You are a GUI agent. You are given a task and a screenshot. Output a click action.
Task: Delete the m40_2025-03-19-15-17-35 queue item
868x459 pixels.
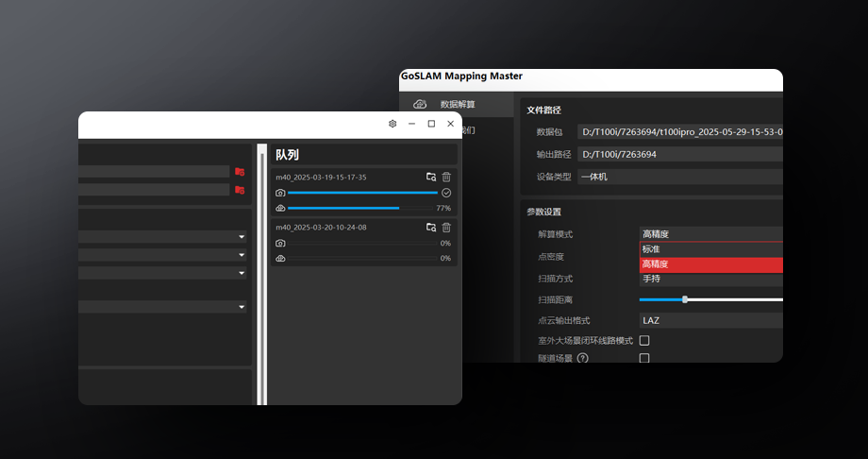coord(446,177)
